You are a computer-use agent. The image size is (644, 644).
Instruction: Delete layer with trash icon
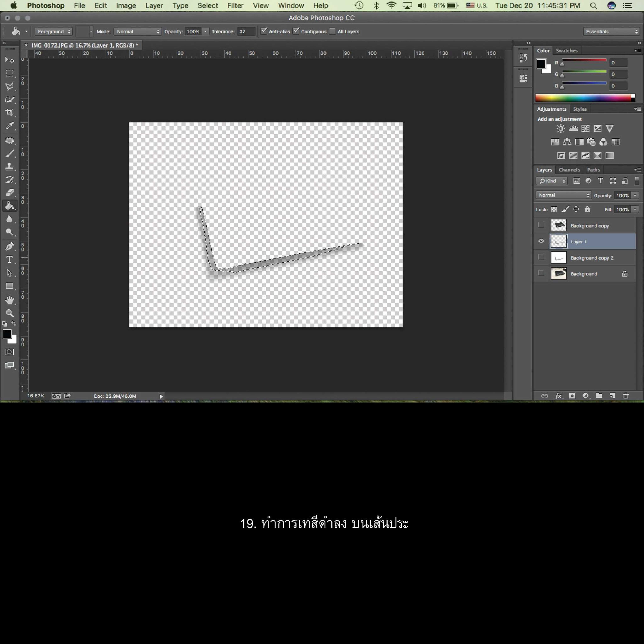626,396
